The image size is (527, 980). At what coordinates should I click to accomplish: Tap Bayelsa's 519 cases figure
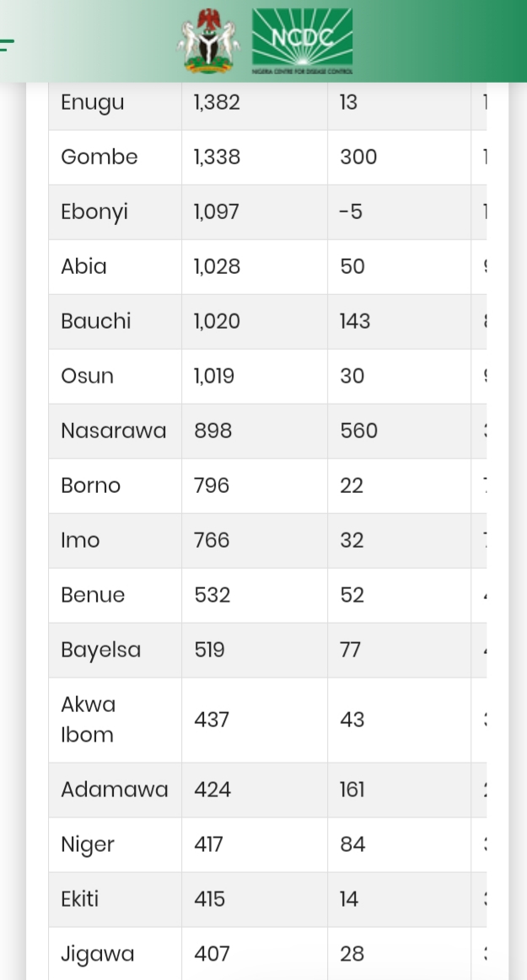210,651
